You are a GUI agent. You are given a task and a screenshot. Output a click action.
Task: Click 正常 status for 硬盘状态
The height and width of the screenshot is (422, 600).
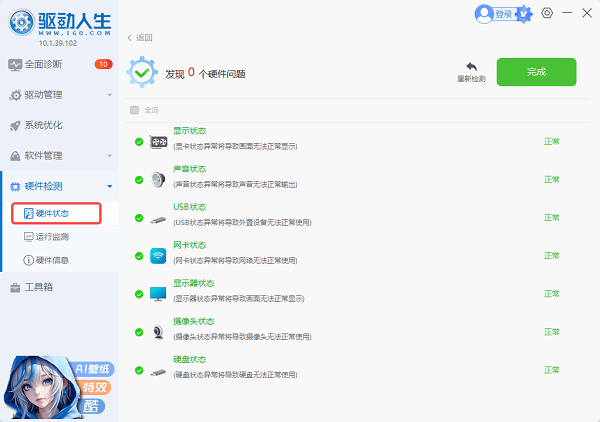point(552,370)
